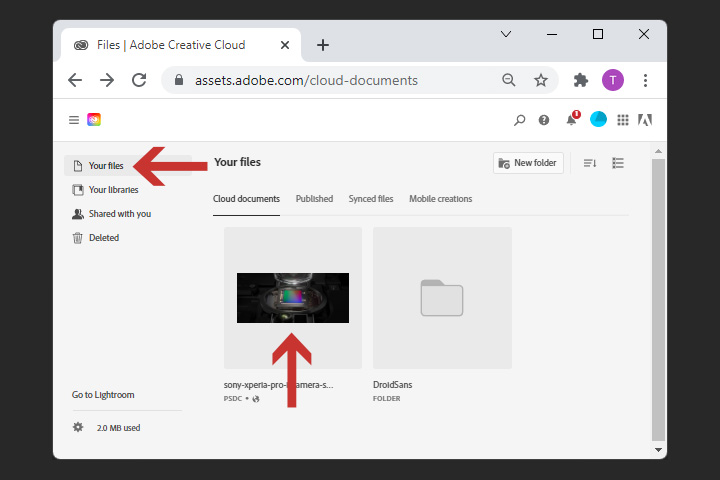
Task: Switch to the Synced files tab
Action: (371, 199)
